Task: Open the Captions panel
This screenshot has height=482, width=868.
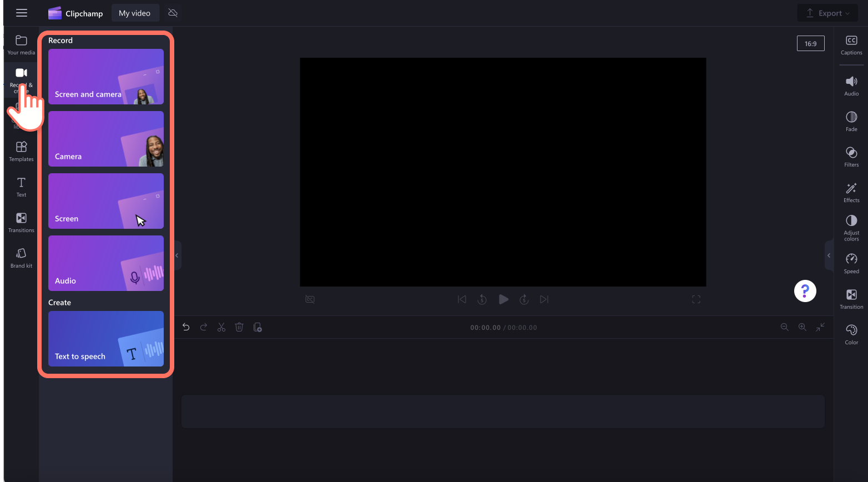Action: [x=851, y=45]
